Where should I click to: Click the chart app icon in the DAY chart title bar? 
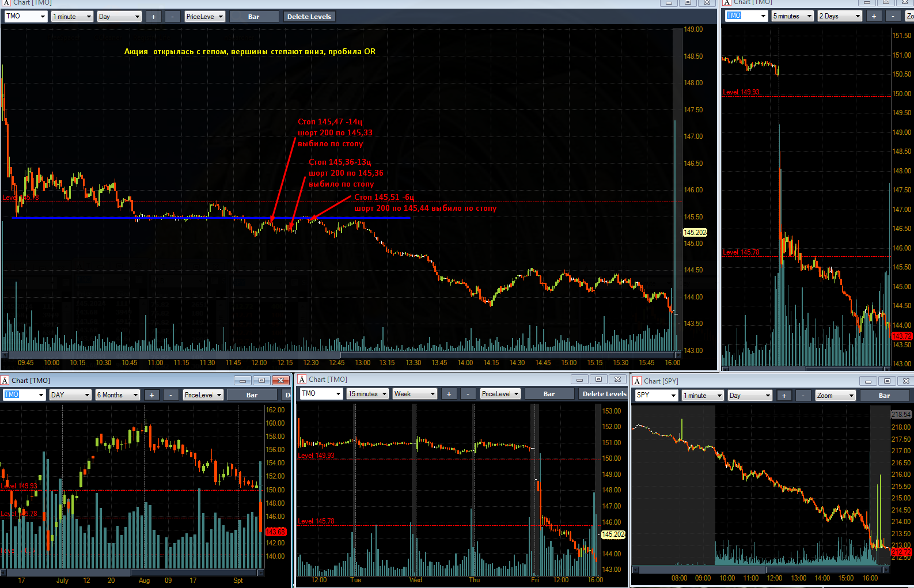tap(5, 380)
